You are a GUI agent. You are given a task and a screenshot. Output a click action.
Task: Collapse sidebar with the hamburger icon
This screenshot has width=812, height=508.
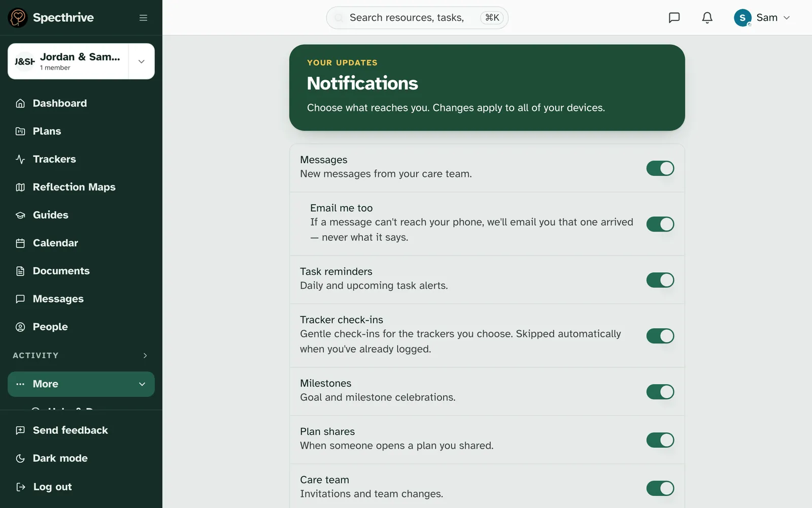144,18
